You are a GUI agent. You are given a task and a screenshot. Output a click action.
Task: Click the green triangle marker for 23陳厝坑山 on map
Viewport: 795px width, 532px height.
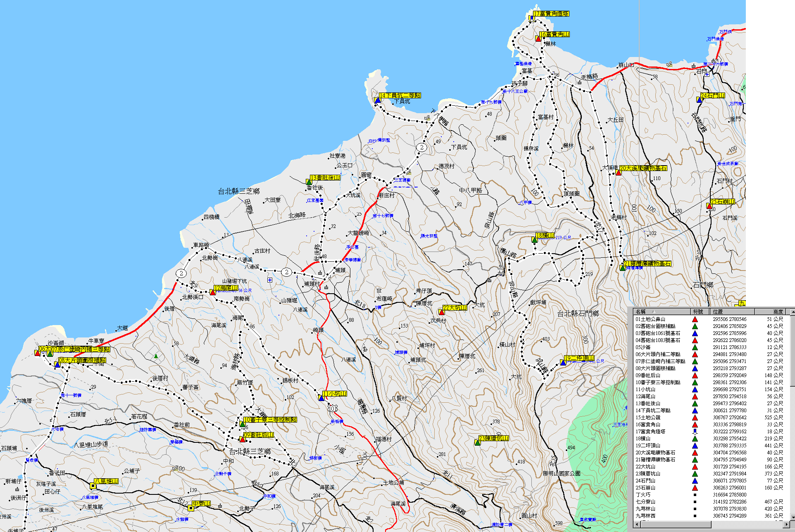(x=477, y=442)
